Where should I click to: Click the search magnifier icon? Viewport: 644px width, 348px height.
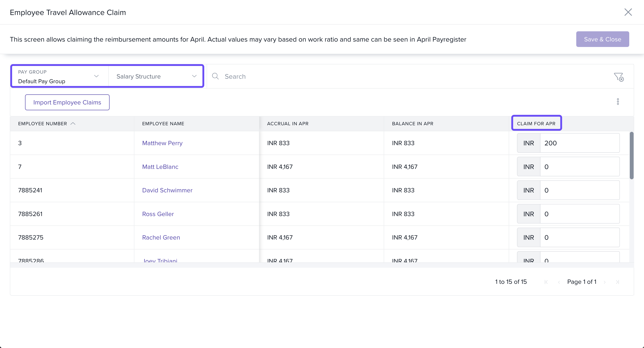(215, 76)
